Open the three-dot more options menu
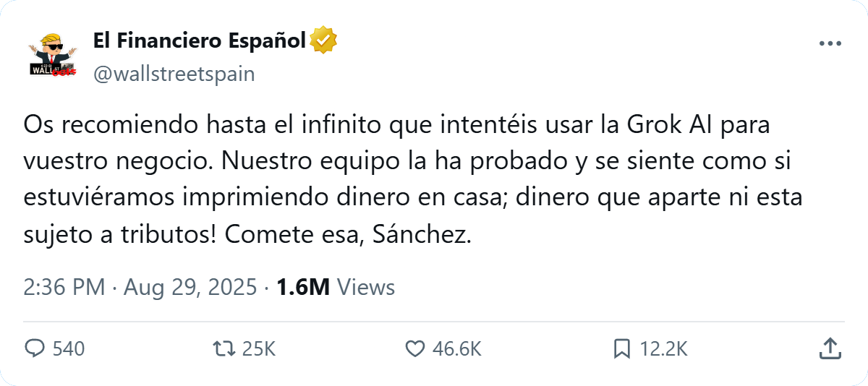868x386 pixels. pyautogui.click(x=830, y=44)
